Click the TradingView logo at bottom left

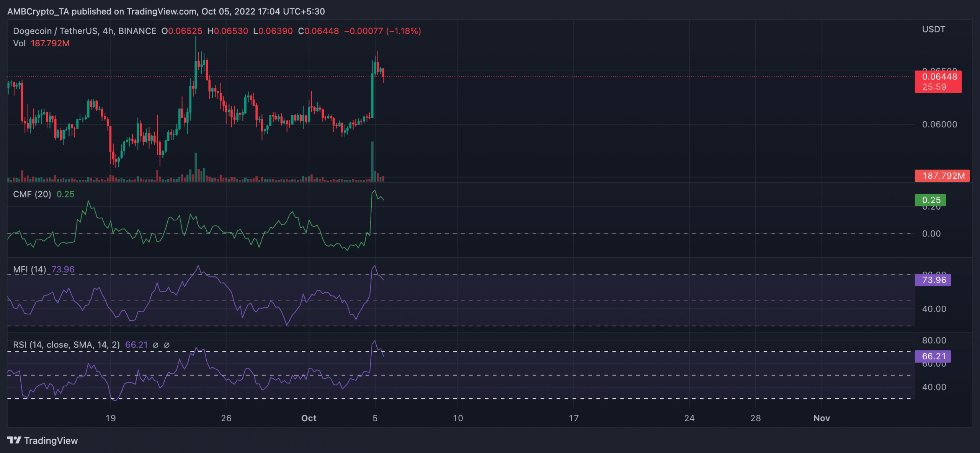click(42, 440)
